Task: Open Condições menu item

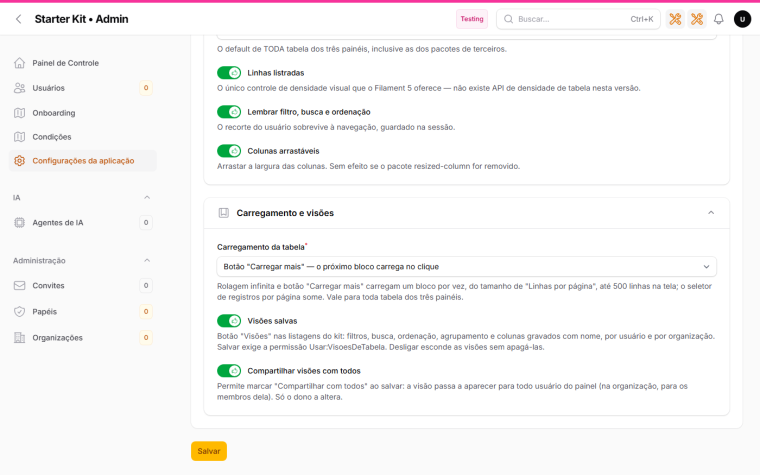Action: pyautogui.click(x=82, y=137)
